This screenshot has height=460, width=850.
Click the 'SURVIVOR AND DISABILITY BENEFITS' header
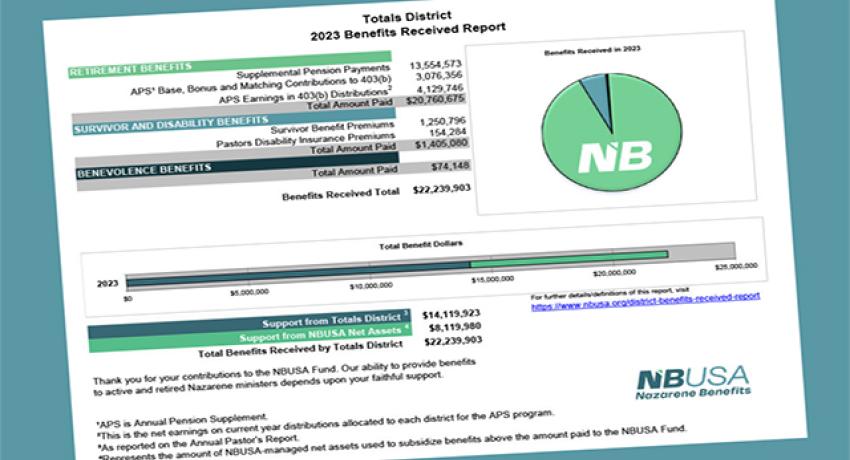point(234,121)
